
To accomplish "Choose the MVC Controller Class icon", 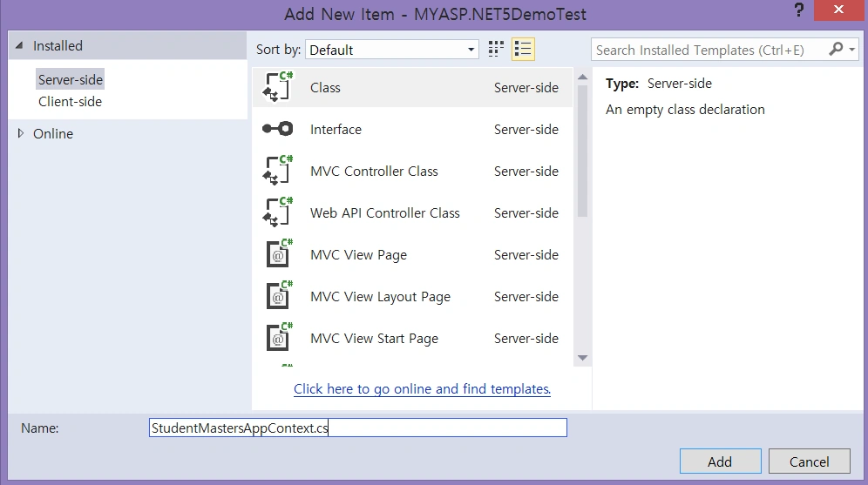I will click(x=277, y=171).
